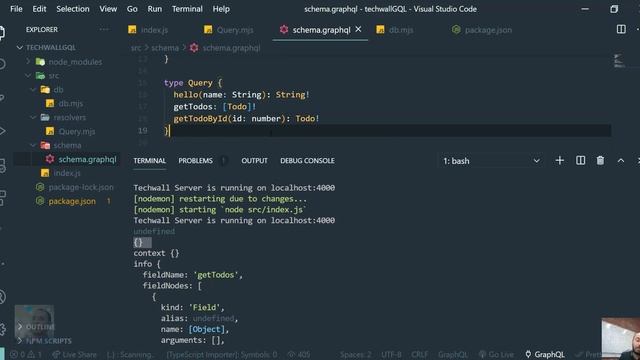Click 'hello(name: String)' code line

[x=241, y=95]
